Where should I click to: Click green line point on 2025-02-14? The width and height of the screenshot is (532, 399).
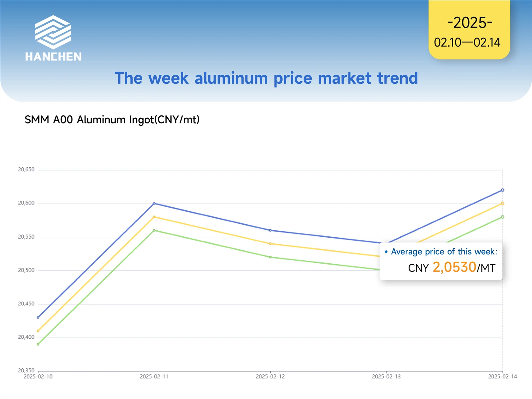[x=502, y=217]
